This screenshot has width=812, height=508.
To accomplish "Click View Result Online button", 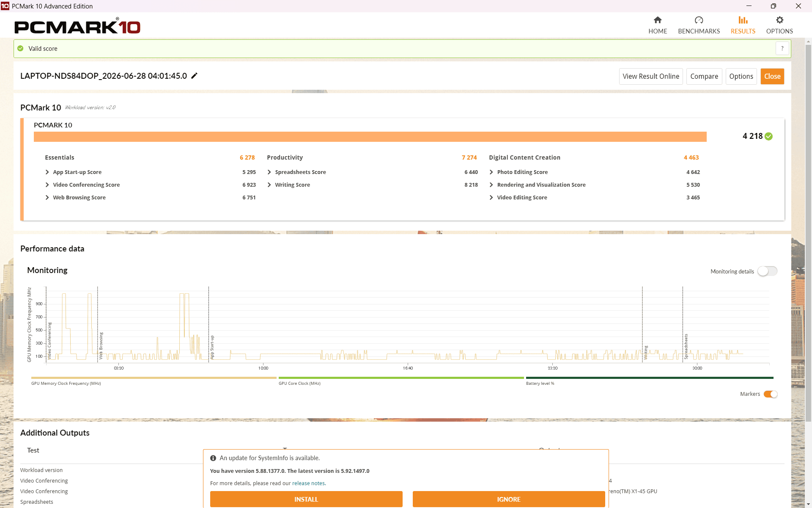I will (x=651, y=76).
